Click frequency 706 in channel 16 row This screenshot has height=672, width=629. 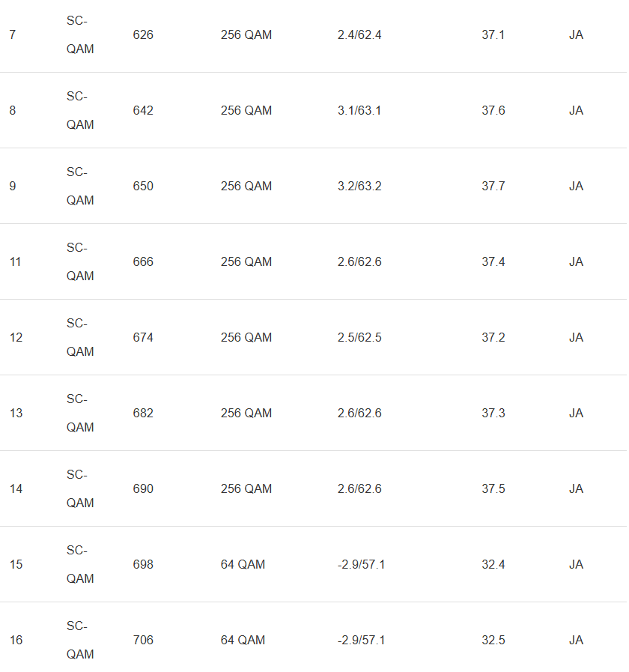pyautogui.click(x=143, y=641)
